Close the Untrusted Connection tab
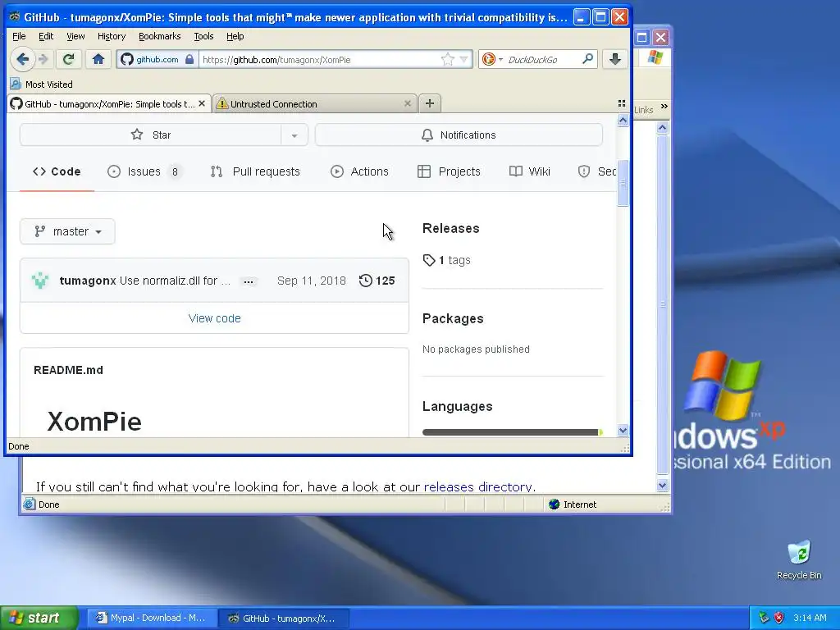The width and height of the screenshot is (840, 630). 408,103
